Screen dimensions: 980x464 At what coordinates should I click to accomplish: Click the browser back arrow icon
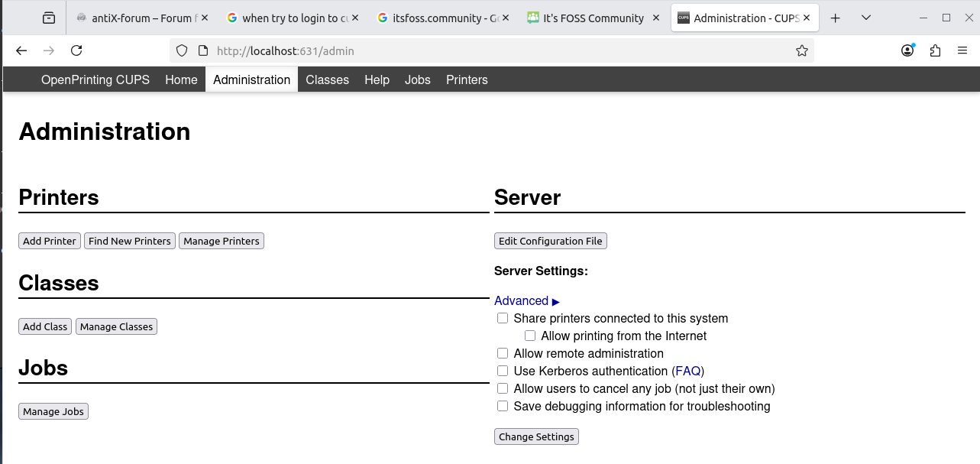click(x=21, y=50)
